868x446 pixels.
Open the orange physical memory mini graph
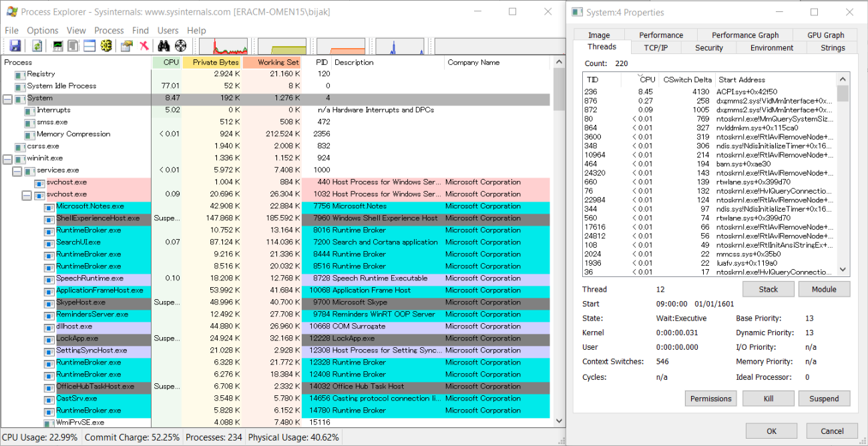(x=341, y=46)
